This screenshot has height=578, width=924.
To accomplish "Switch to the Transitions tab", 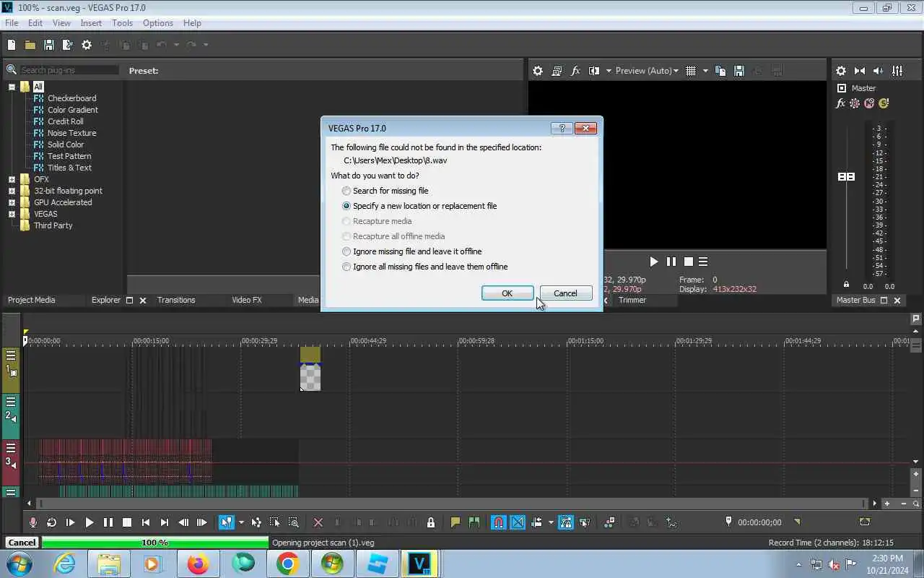I will point(176,300).
